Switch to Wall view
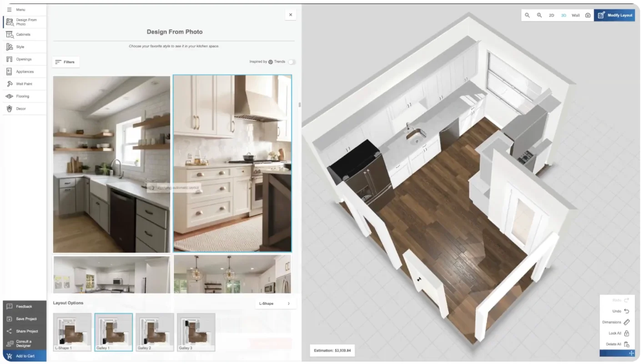Image resolution: width=643 pixels, height=364 pixels. (x=576, y=15)
